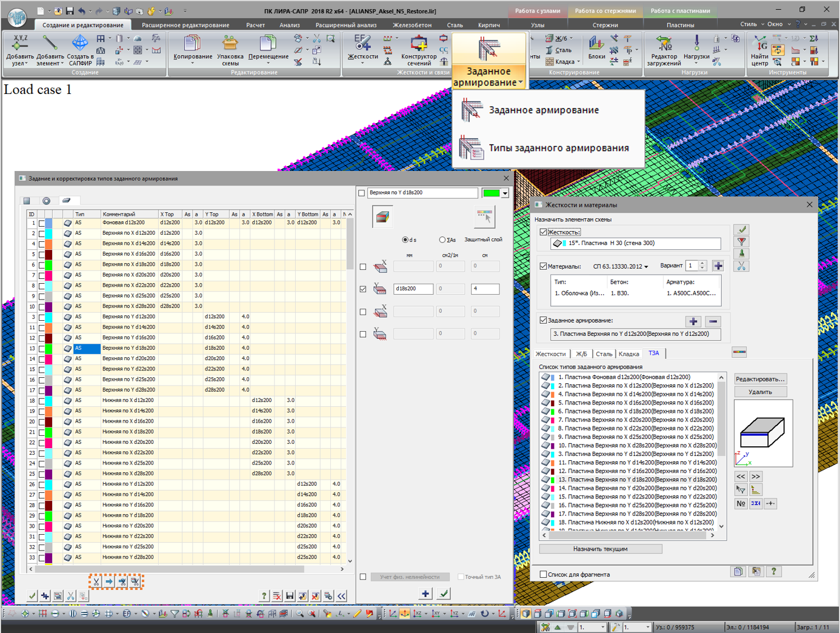Viewport: 840px width, 633px height.
Task: Click the Жесткости ribbon icon
Action: click(x=362, y=48)
